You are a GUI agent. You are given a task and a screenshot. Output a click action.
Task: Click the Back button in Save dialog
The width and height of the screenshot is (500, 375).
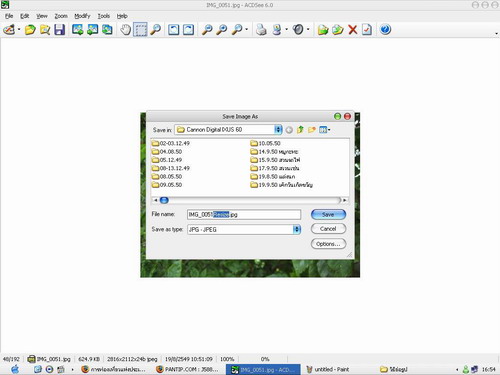point(289,130)
